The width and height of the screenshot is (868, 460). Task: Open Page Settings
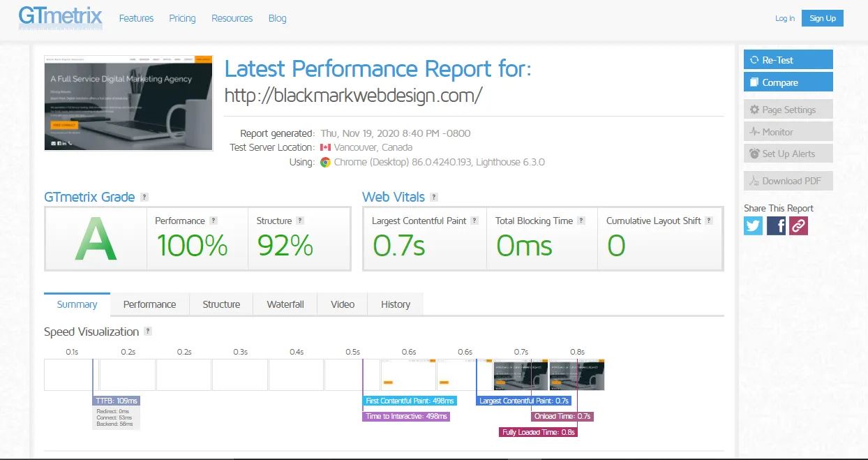click(x=788, y=110)
